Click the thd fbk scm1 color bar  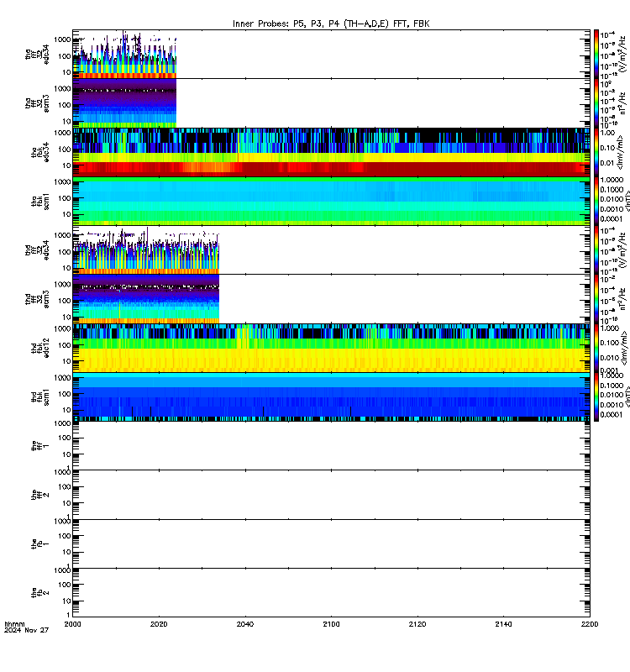pos(596,396)
